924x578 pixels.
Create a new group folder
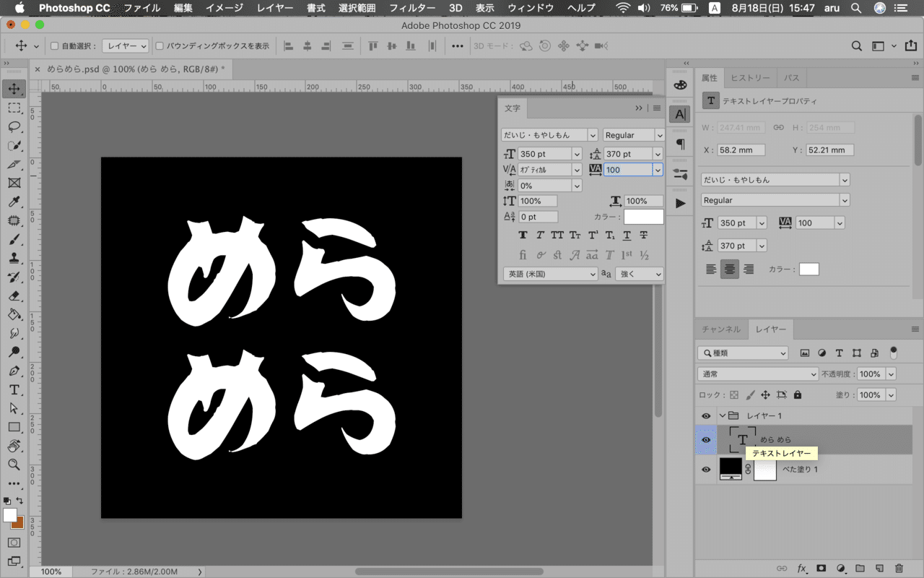coord(860,569)
